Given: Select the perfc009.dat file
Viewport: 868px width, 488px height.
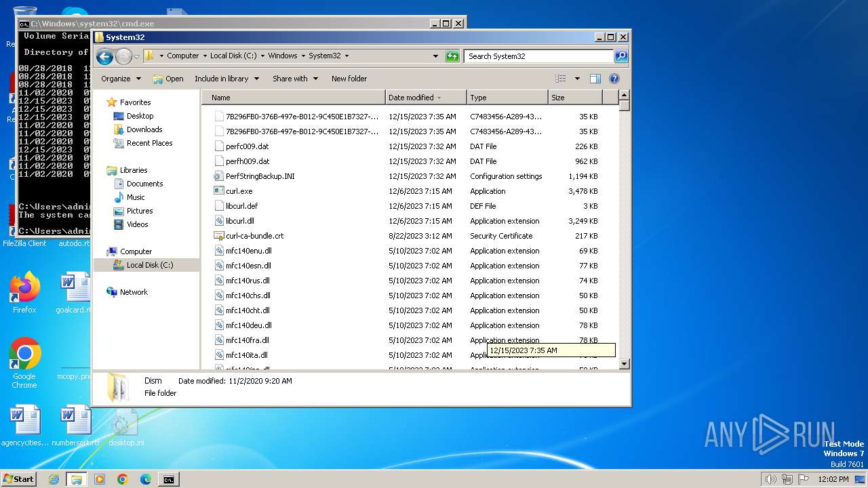Looking at the screenshot, I should (247, 146).
